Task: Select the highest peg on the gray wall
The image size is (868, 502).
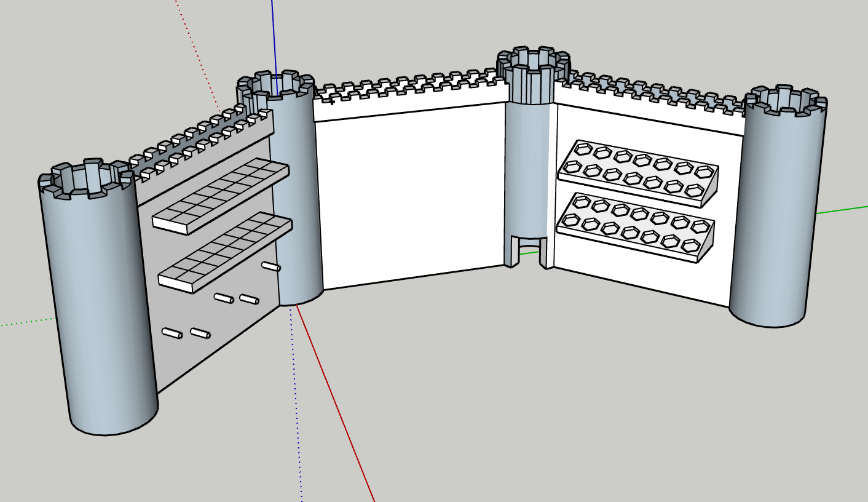Action: coord(271,266)
